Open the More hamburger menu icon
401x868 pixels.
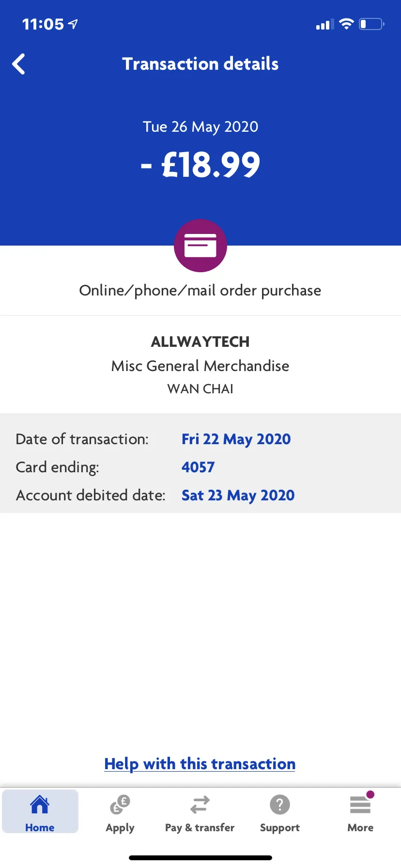pos(360,805)
